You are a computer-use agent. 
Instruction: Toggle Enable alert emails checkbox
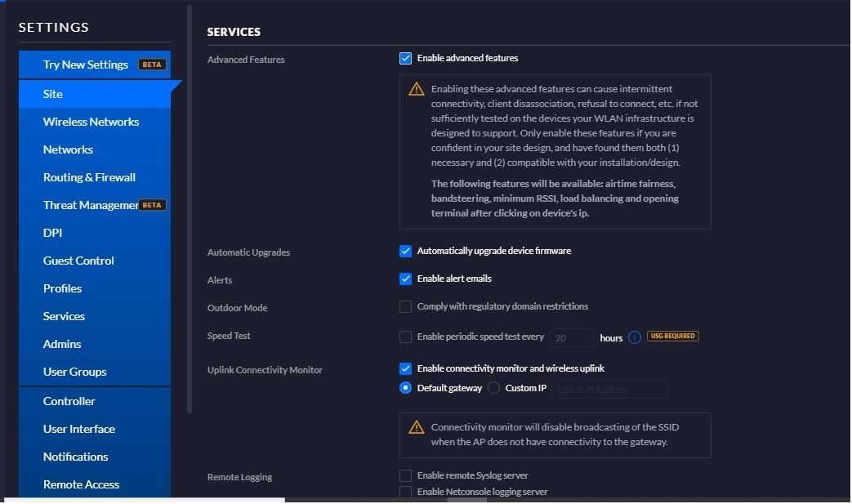pyautogui.click(x=405, y=279)
